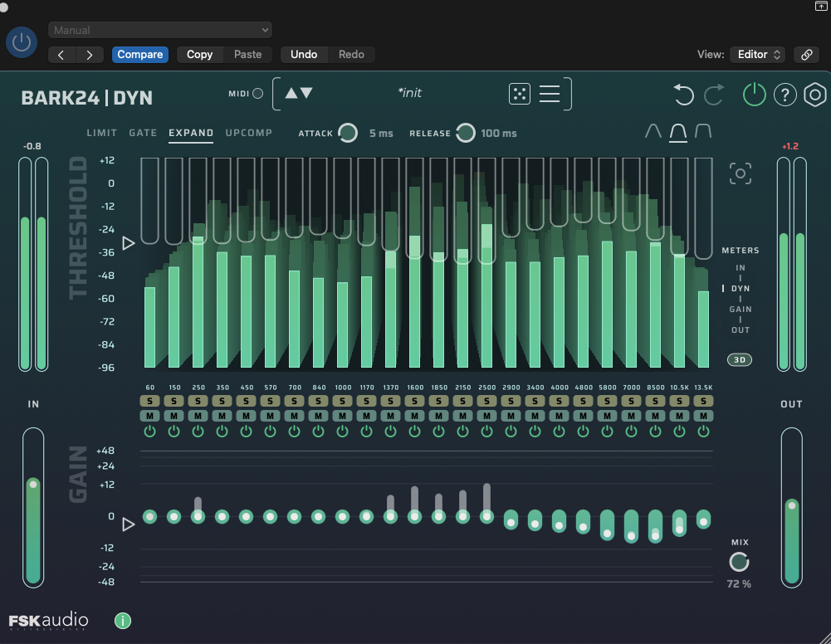
Task: Select the wide flat-top filter shape
Action: (703, 131)
